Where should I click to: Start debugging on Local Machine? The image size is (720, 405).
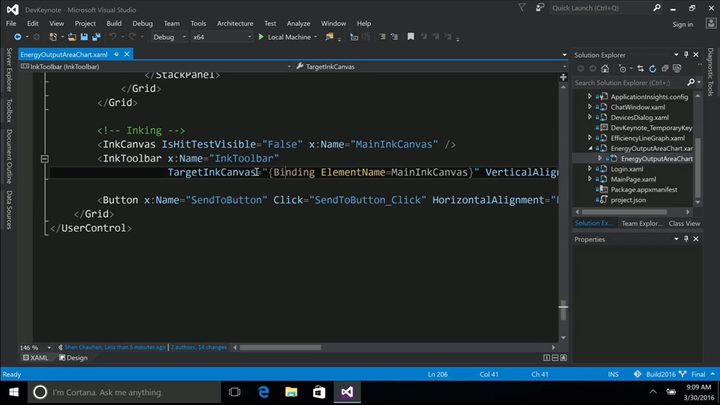285,37
